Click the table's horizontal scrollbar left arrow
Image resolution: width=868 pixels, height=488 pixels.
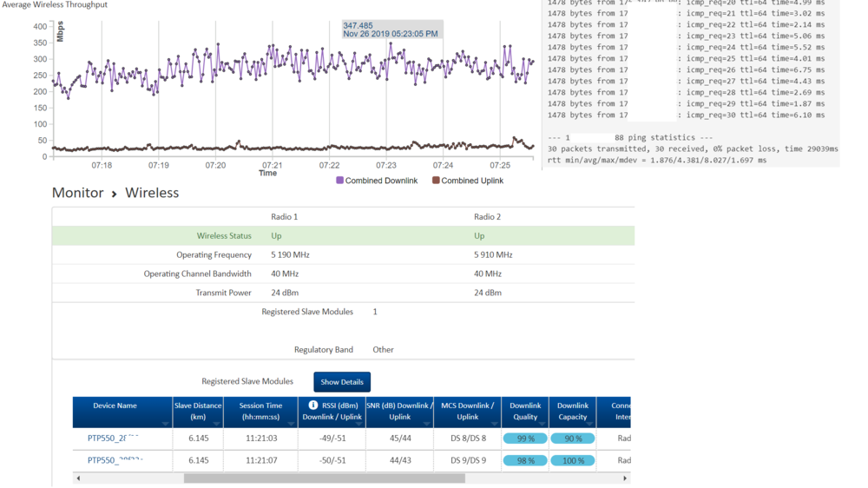click(78, 478)
